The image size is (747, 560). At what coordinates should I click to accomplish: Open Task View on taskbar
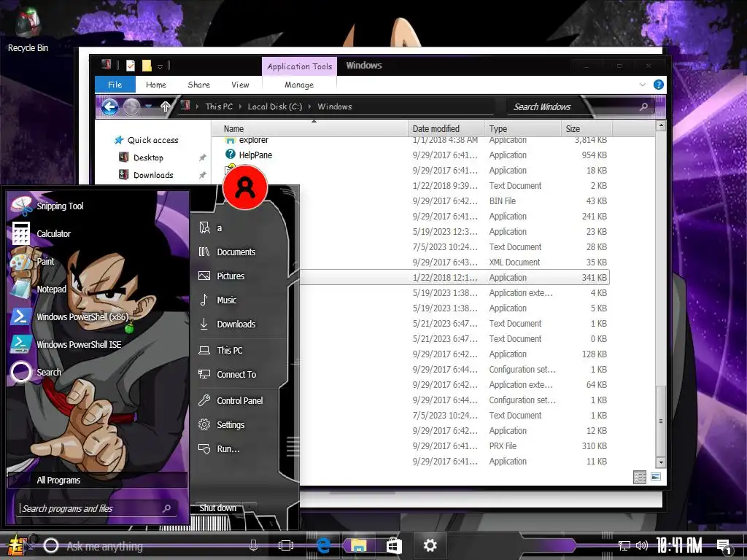pos(285,545)
